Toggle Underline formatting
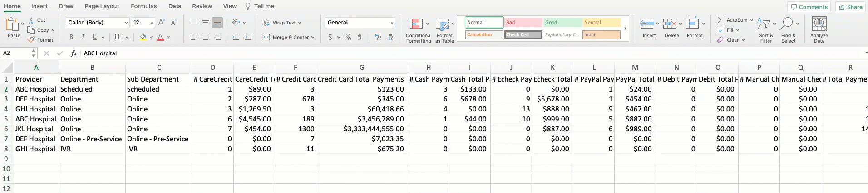Image resolution: width=868 pixels, height=193 pixels. (94, 37)
